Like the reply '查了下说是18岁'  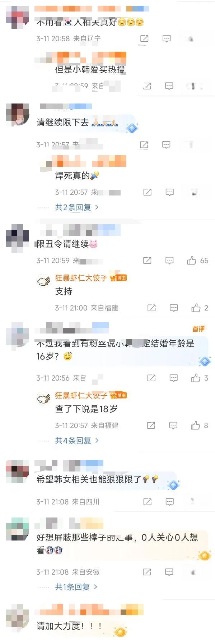(196, 425)
